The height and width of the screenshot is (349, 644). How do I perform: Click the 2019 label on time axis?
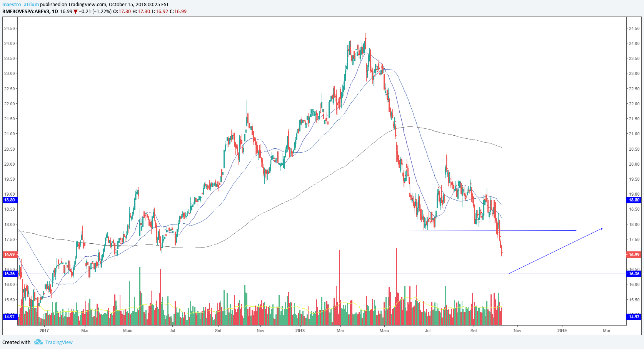[x=562, y=331]
